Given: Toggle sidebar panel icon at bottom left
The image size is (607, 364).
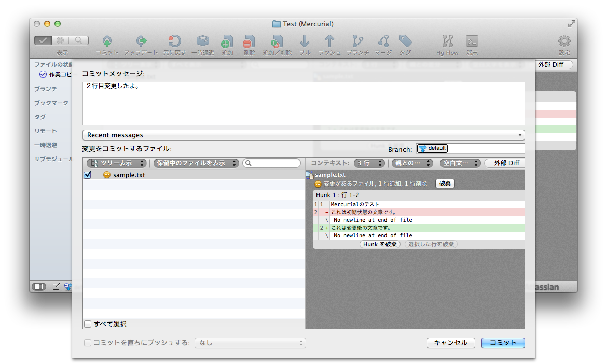Looking at the screenshot, I should [x=38, y=286].
